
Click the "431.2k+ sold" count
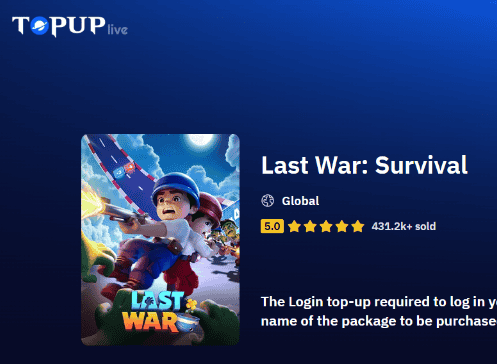pos(404,226)
